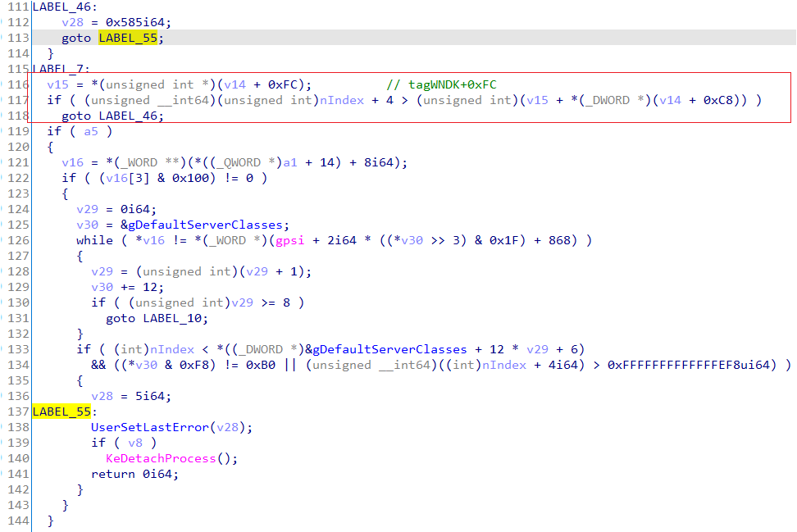Viewport: 797px width, 532px height.
Task: Click the a5 variable in if condition
Action: pyautogui.click(x=92, y=131)
